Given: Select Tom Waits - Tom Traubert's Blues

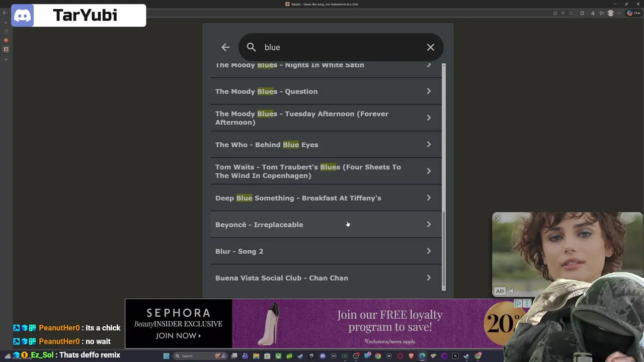Looking at the screenshot, I should pyautogui.click(x=326, y=171).
